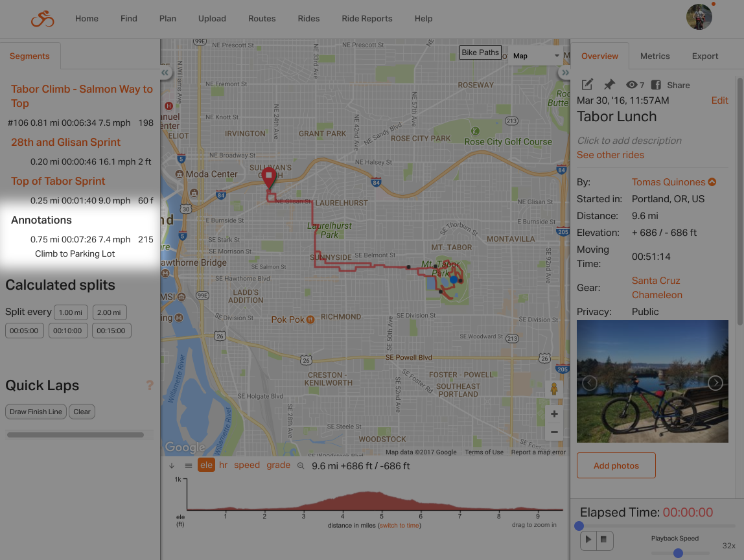Viewport: 744px width, 560px height.
Task: Split every 1.00 mi
Action: pyautogui.click(x=71, y=312)
